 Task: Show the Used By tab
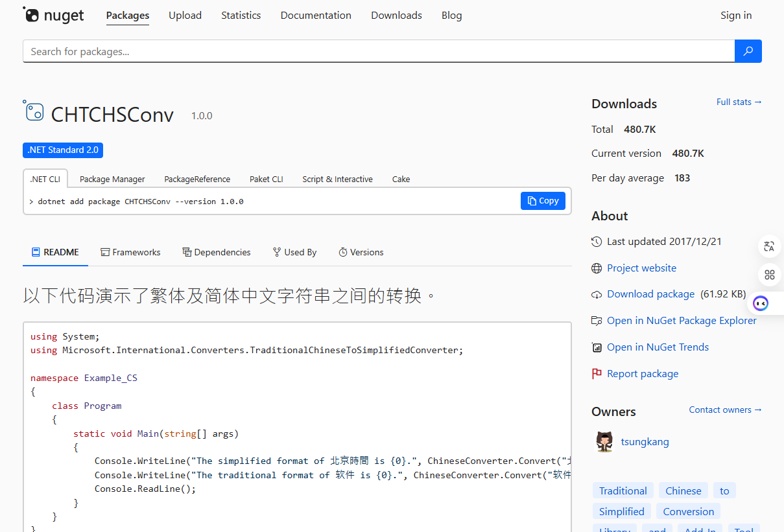[x=294, y=252]
